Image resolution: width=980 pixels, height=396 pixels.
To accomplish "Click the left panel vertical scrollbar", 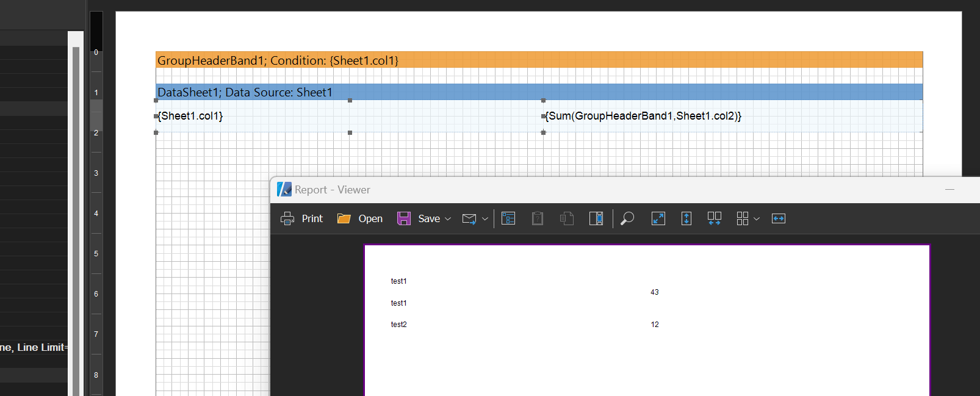I will pyautogui.click(x=76, y=220).
